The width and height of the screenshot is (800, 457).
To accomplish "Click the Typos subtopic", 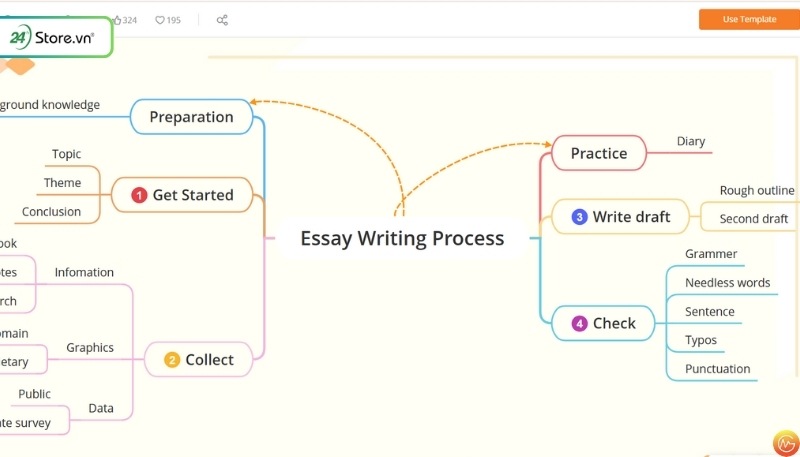I will click(x=701, y=340).
